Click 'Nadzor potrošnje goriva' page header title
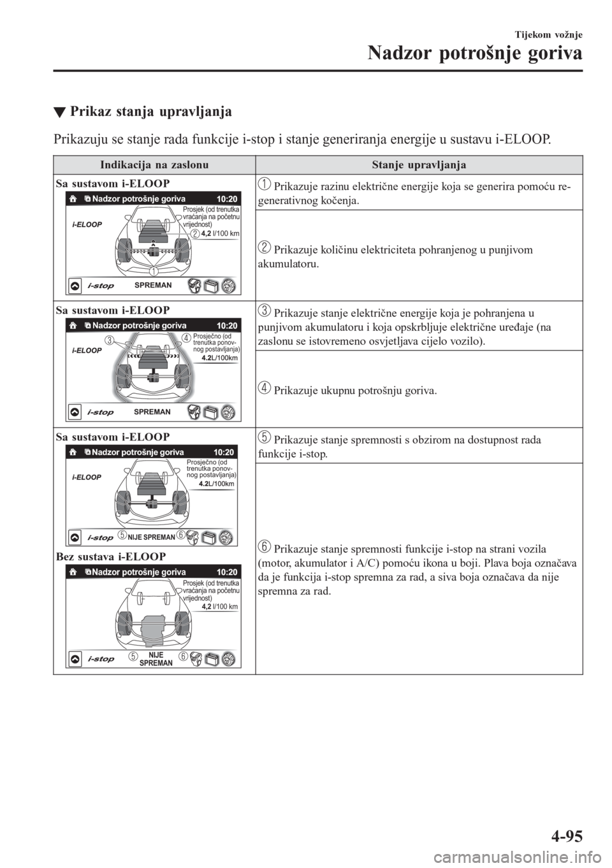This screenshot has height=868, width=612. tap(475, 54)
